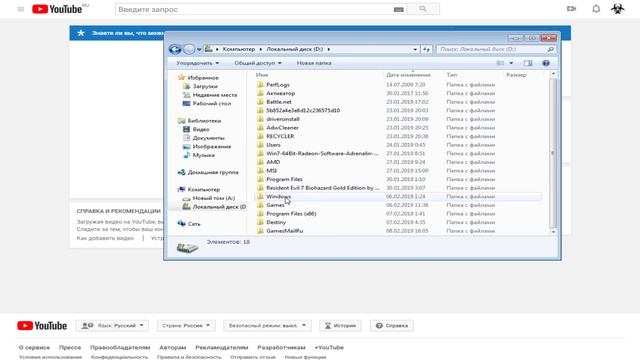Viewport: 640px width, 360px height.
Task: Click the Explorer forward arrow button
Action: pos(189,49)
